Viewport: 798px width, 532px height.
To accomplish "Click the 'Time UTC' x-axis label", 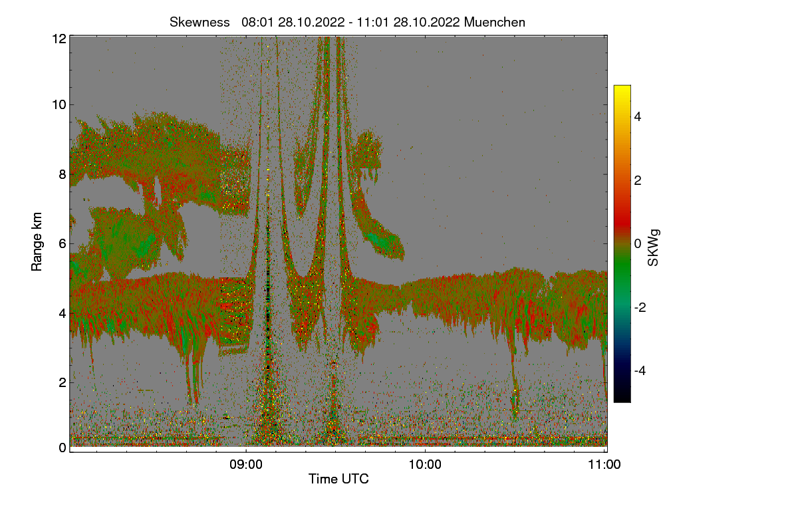I will click(x=338, y=479).
